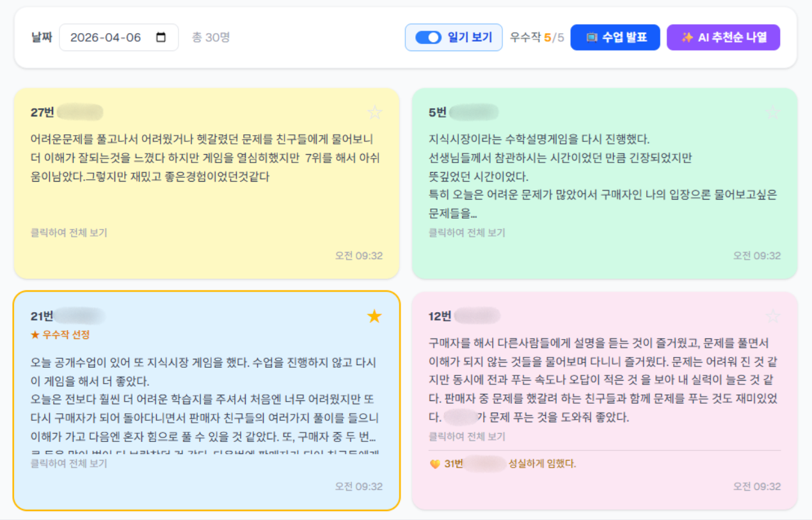Expand full diary of 5번 via 클릭하여 전체 보기
Viewport: 812px width, 520px height.
click(467, 233)
